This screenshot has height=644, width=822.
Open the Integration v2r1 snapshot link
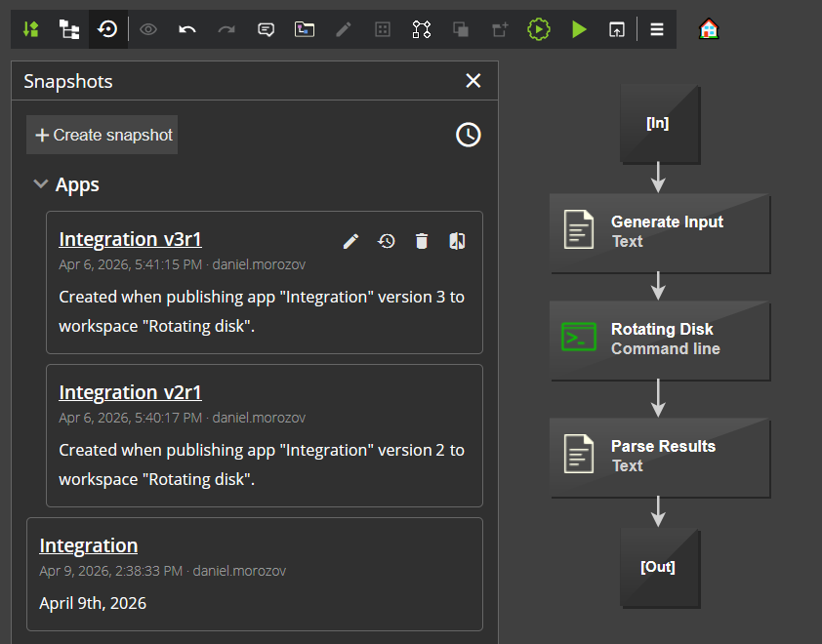pyautogui.click(x=130, y=392)
